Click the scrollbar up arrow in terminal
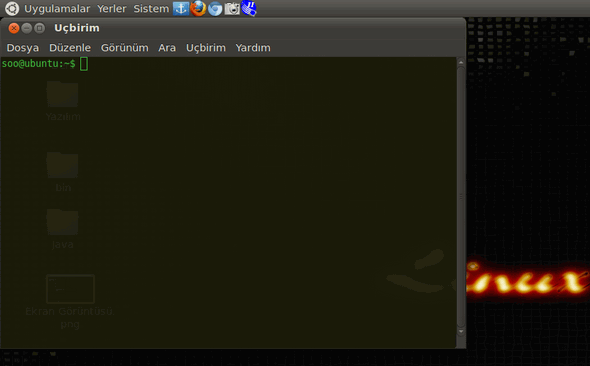Screen dimensions: 590x366 [x=461, y=62]
